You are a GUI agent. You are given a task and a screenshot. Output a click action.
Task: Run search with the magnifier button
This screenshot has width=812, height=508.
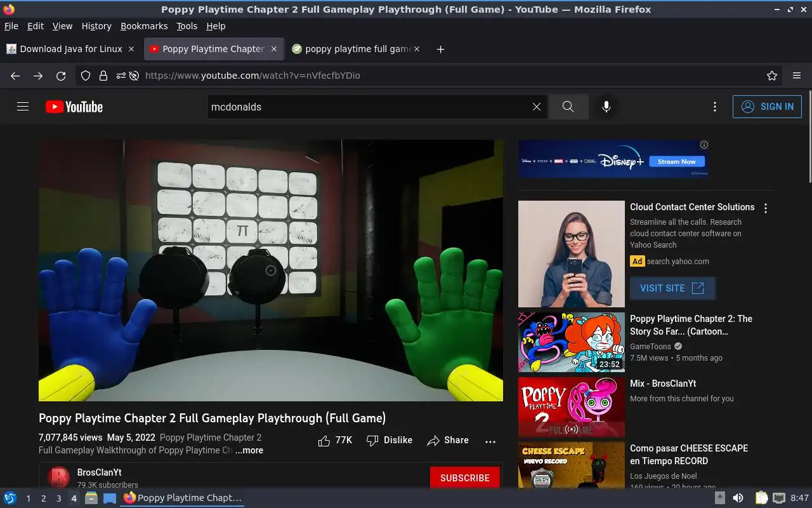click(568, 107)
